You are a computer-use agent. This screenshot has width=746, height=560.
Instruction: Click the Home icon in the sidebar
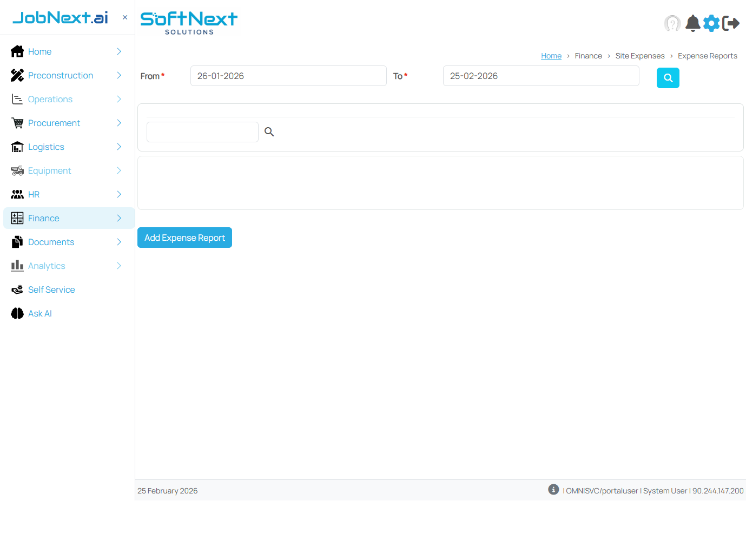point(17,51)
